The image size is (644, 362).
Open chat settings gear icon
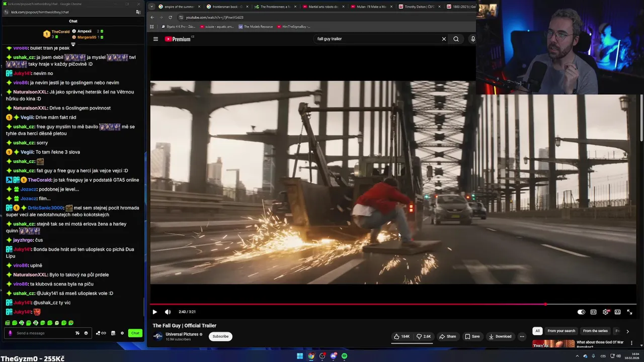click(122, 333)
